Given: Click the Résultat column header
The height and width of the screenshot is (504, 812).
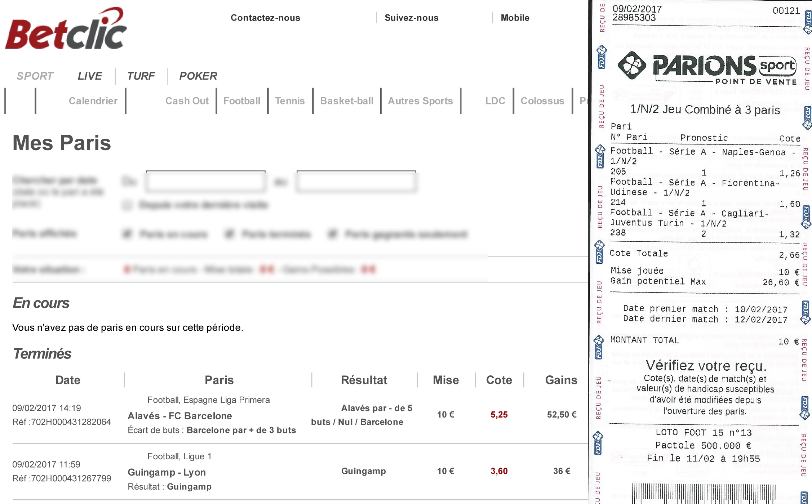Looking at the screenshot, I should tap(364, 380).
